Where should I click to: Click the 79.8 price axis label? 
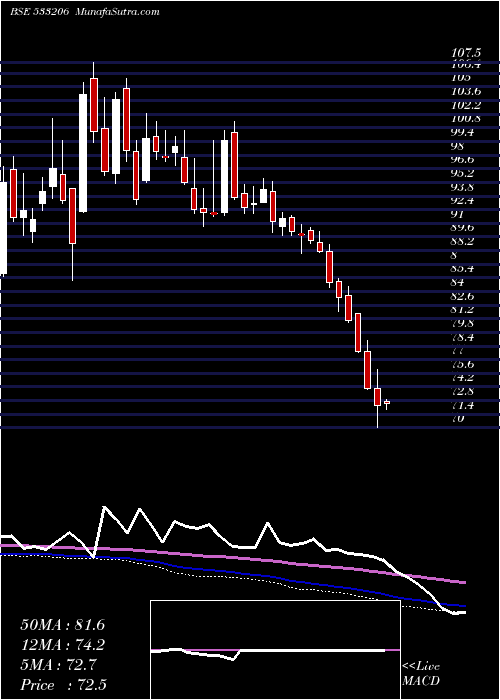(x=463, y=323)
